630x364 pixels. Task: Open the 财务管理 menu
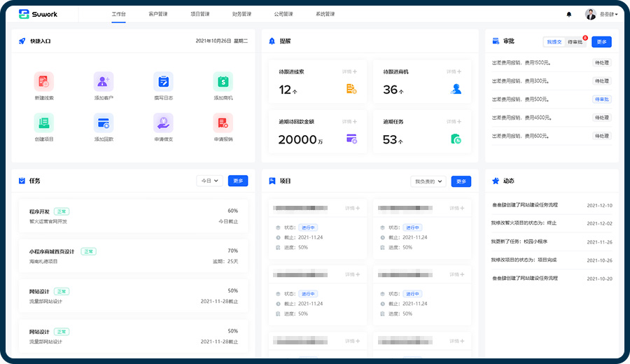(x=241, y=14)
